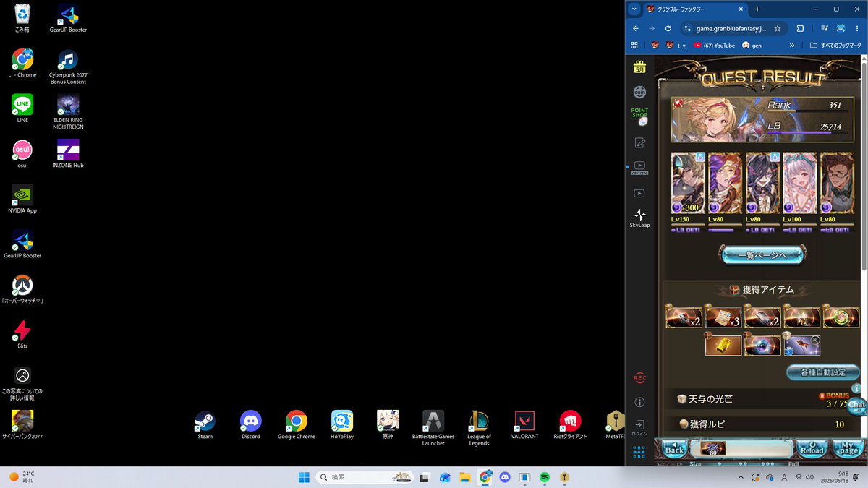This screenshot has width=868, height=488.
Task: Open NVIDIA App desktop icon
Action: 22,199
